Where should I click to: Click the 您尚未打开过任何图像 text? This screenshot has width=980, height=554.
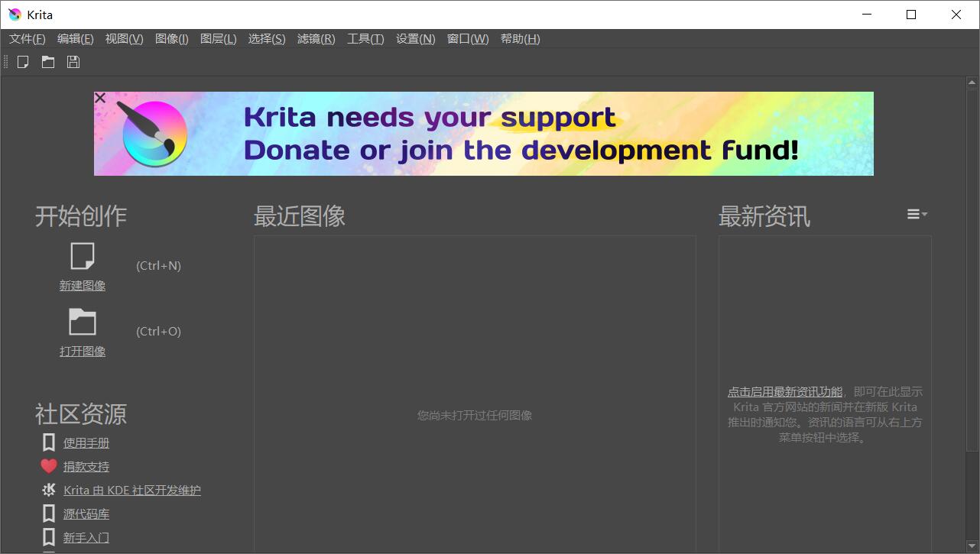(475, 415)
